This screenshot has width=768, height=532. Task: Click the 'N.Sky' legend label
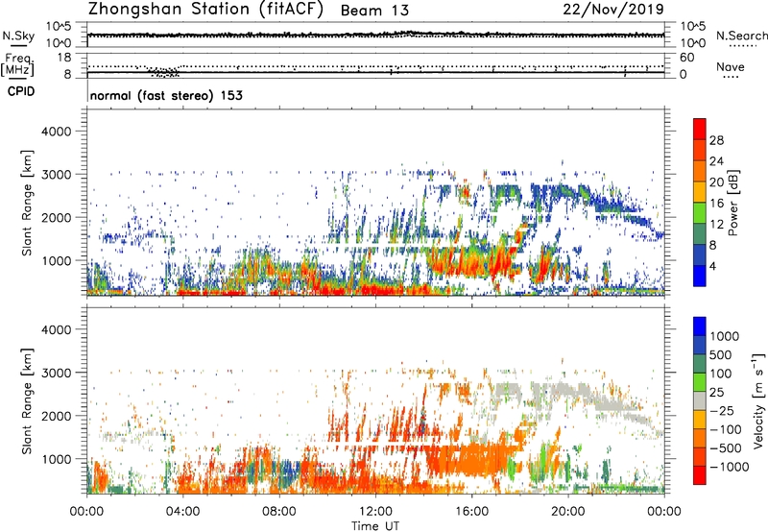pos(18,36)
